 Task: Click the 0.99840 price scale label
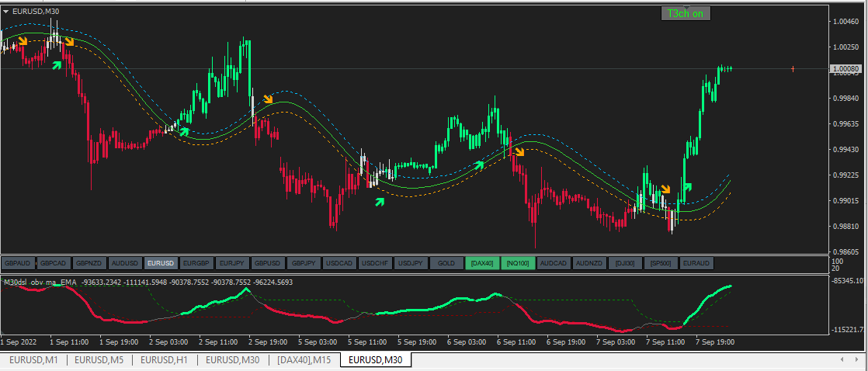click(x=845, y=99)
